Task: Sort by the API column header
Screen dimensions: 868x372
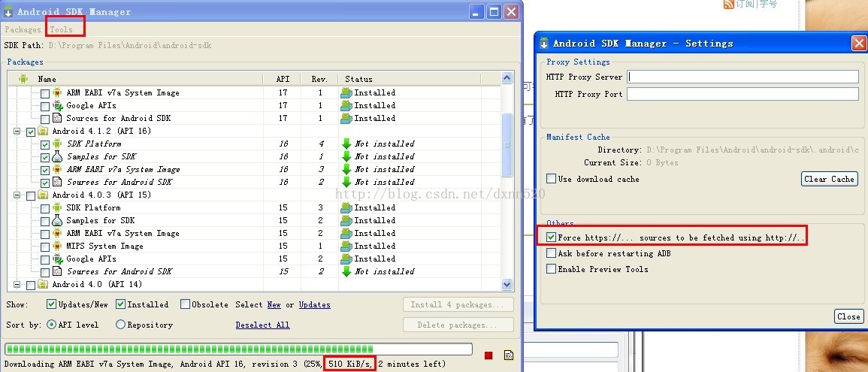Action: click(283, 79)
